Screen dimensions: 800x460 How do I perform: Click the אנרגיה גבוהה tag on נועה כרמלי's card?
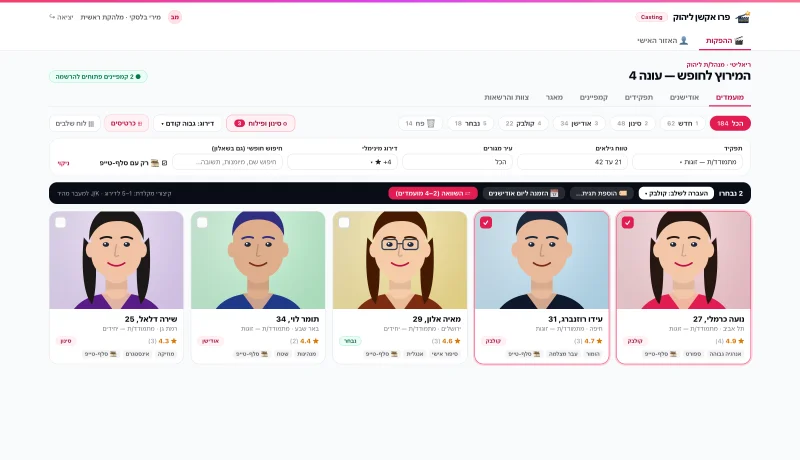[x=726, y=354]
